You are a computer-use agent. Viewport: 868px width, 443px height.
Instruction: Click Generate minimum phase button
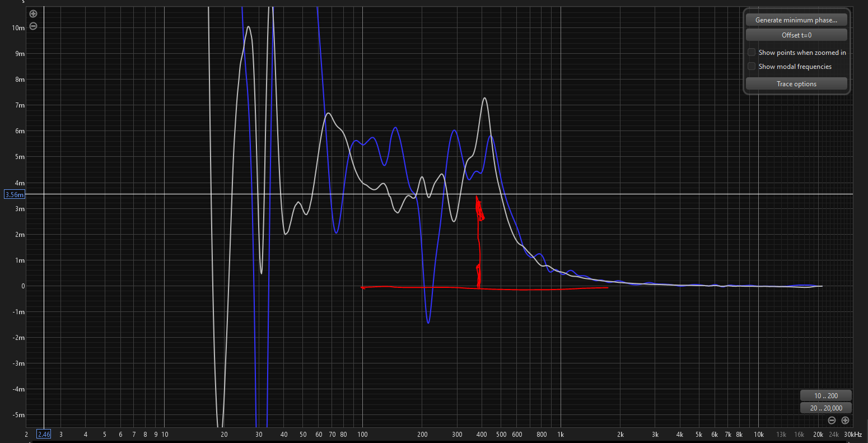(796, 20)
